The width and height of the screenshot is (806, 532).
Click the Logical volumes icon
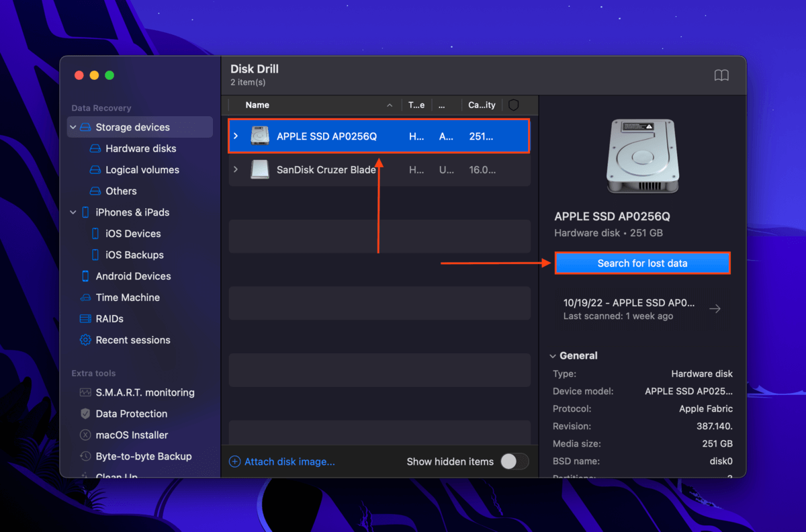[x=95, y=170]
